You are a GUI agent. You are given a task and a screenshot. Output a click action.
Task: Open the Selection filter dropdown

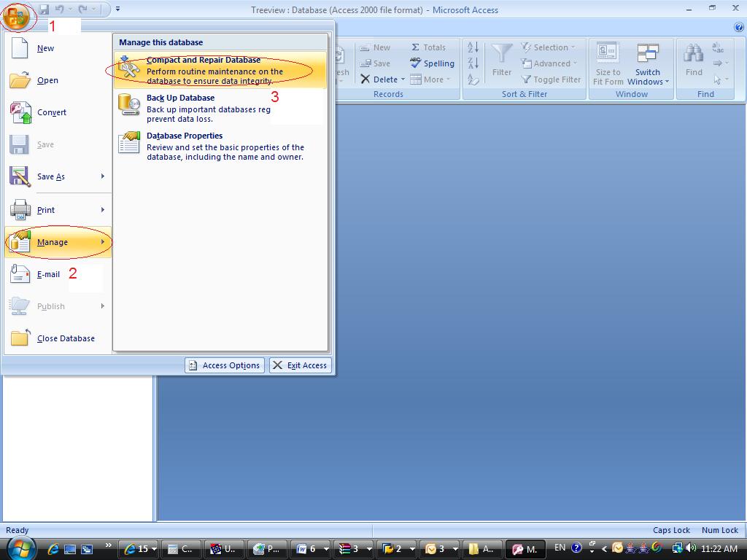549,47
